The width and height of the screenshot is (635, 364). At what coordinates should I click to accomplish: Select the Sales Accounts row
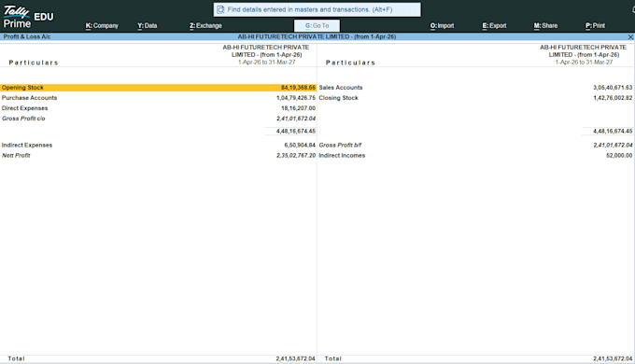tap(476, 88)
